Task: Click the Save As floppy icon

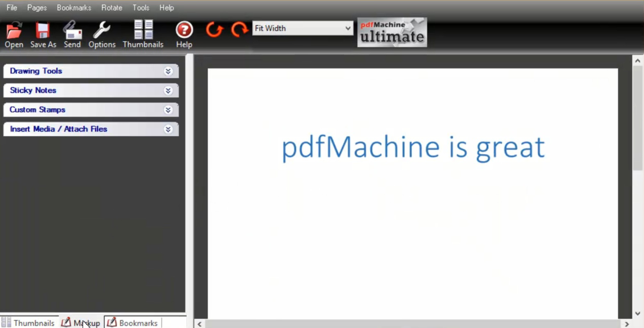Action: click(43, 30)
